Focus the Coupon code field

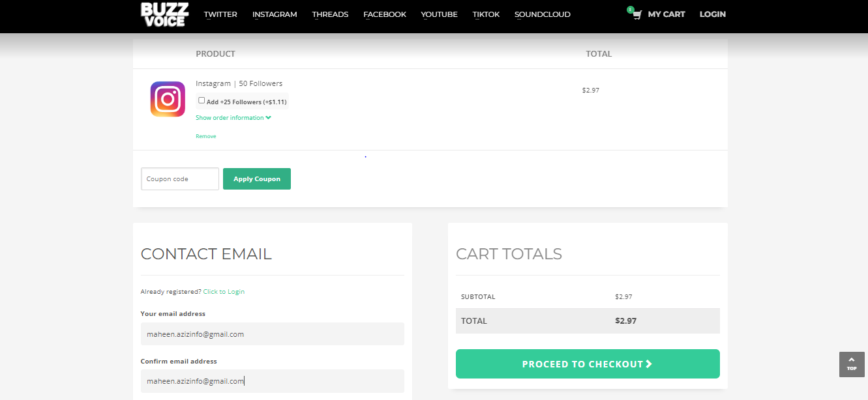click(x=180, y=179)
